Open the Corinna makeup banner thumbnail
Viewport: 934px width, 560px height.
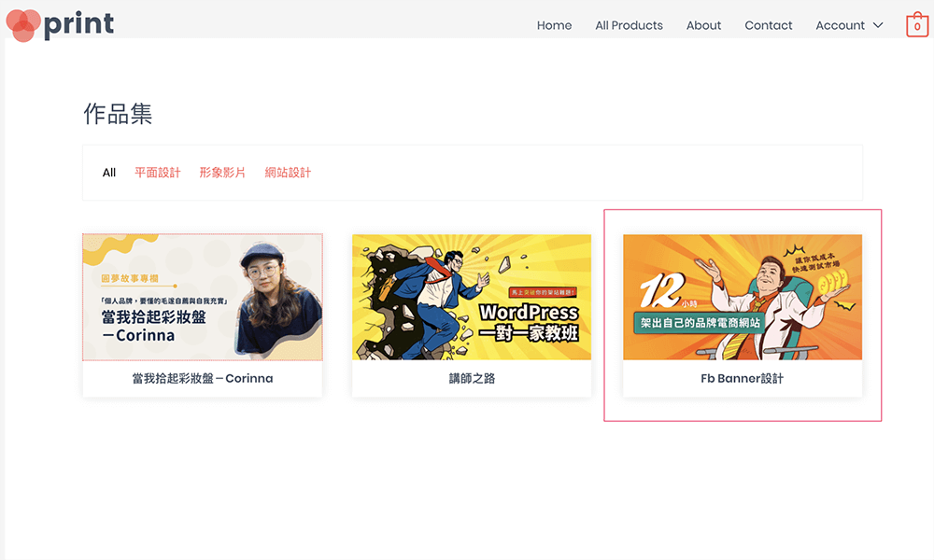203,297
